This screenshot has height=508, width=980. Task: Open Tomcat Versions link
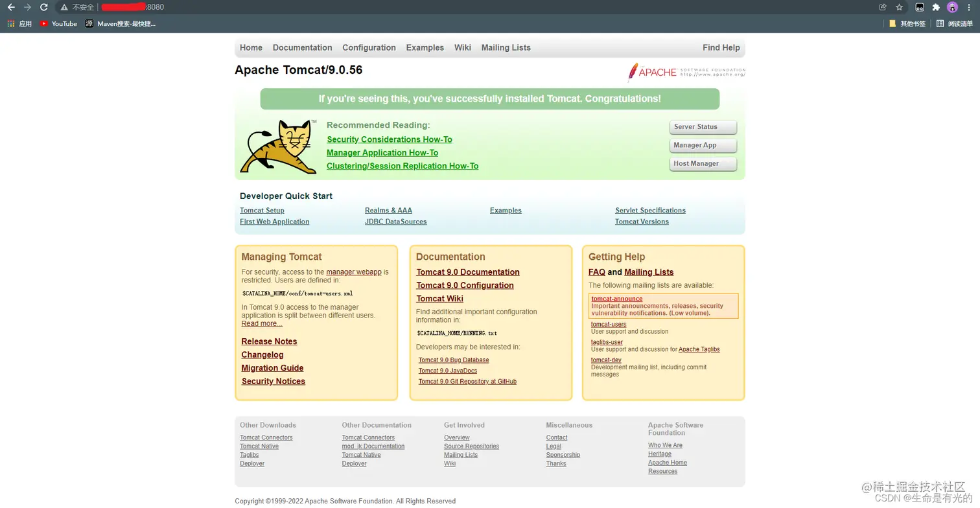coord(642,222)
